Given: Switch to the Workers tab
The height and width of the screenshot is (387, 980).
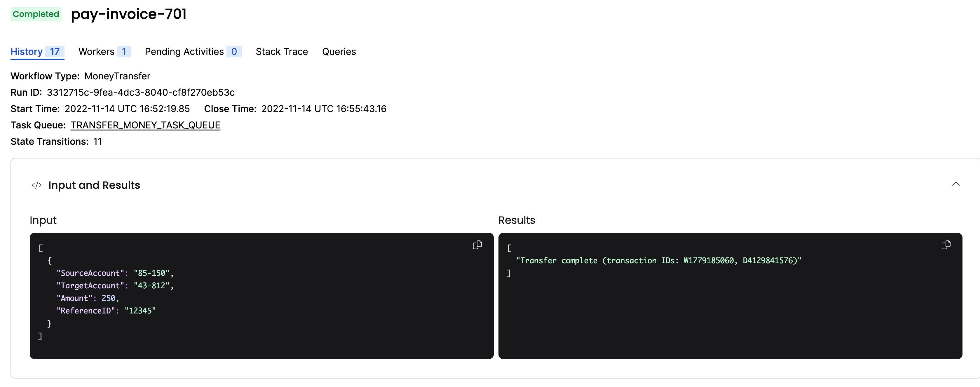Looking at the screenshot, I should click(96, 51).
